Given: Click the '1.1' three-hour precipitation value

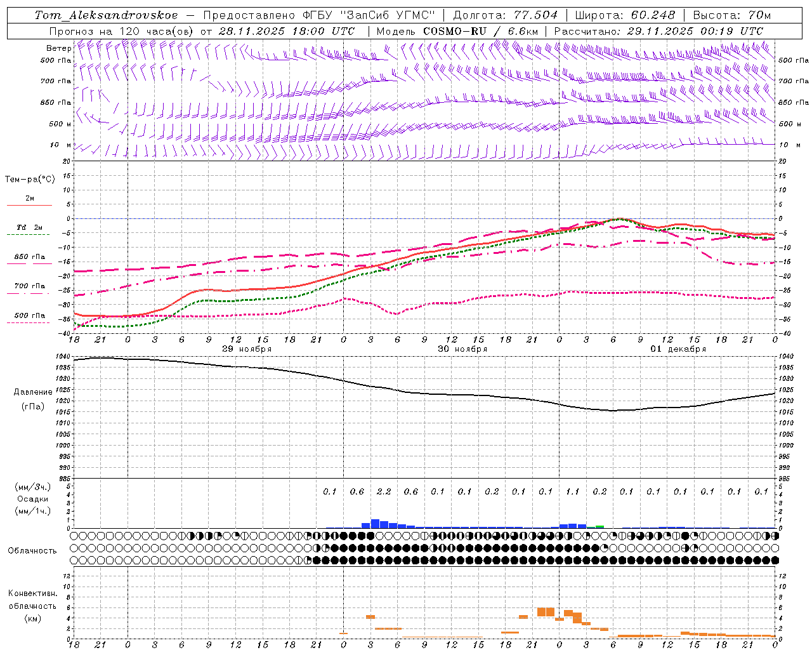Looking at the screenshot, I should tap(572, 491).
